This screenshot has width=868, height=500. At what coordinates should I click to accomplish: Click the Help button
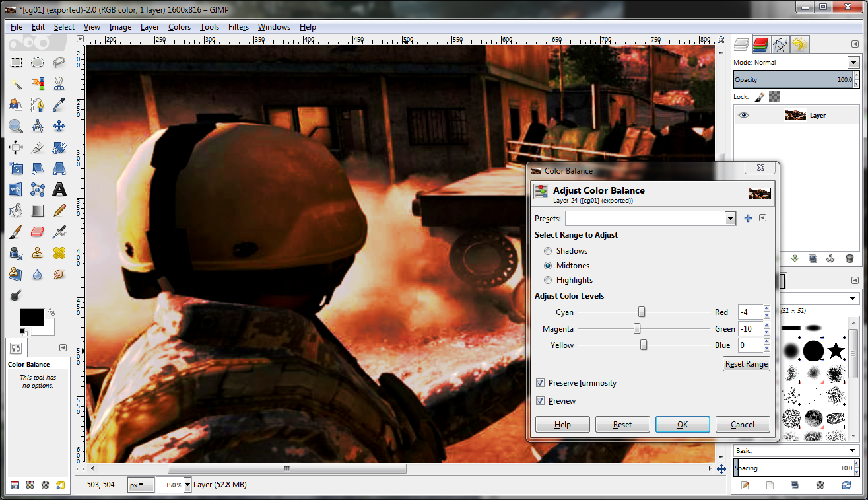562,425
